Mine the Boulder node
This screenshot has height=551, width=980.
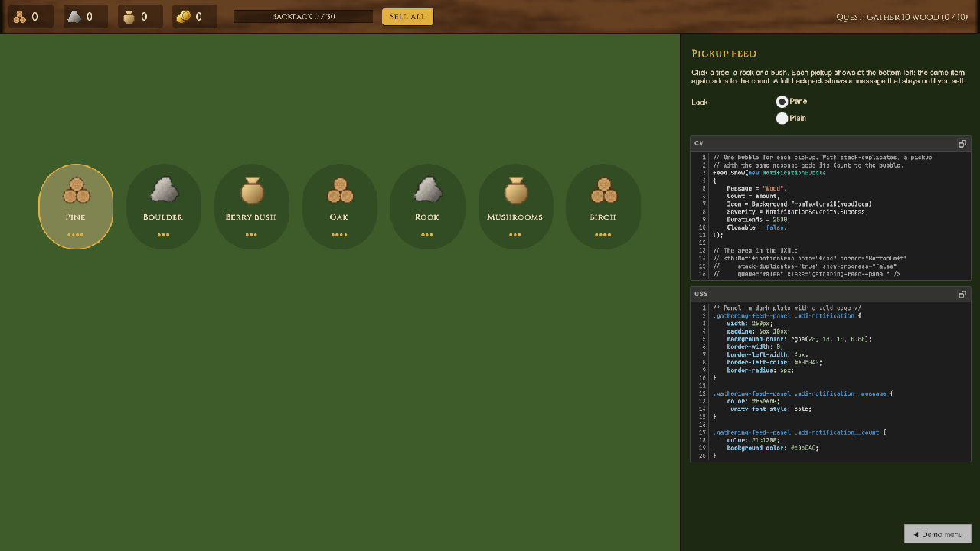point(164,207)
